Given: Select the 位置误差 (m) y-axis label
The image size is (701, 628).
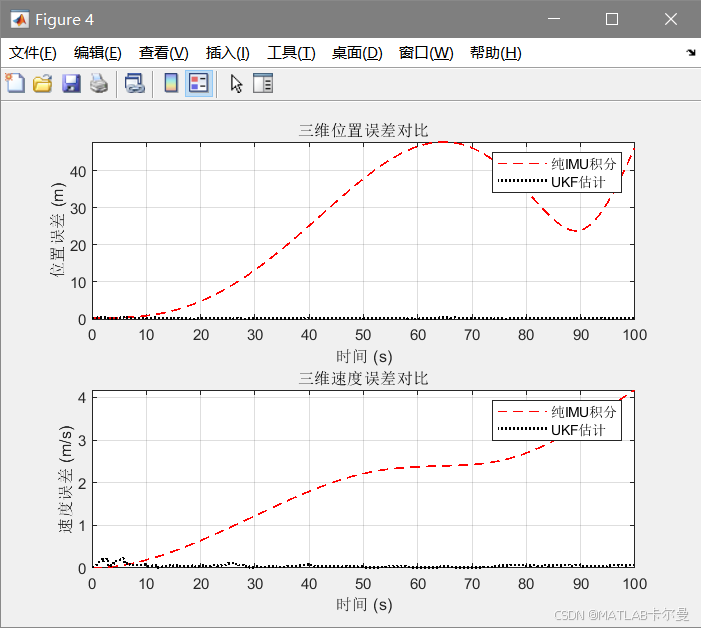Looking at the screenshot, I should (58, 230).
